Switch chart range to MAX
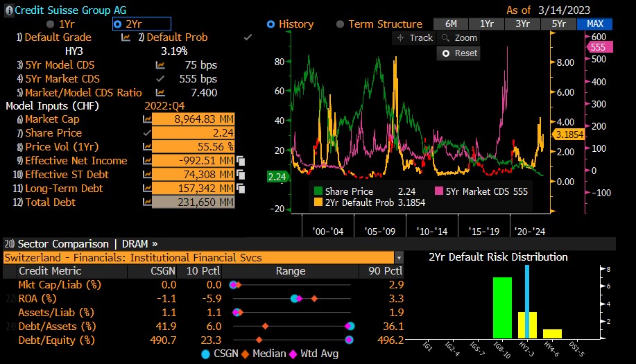 coord(594,24)
